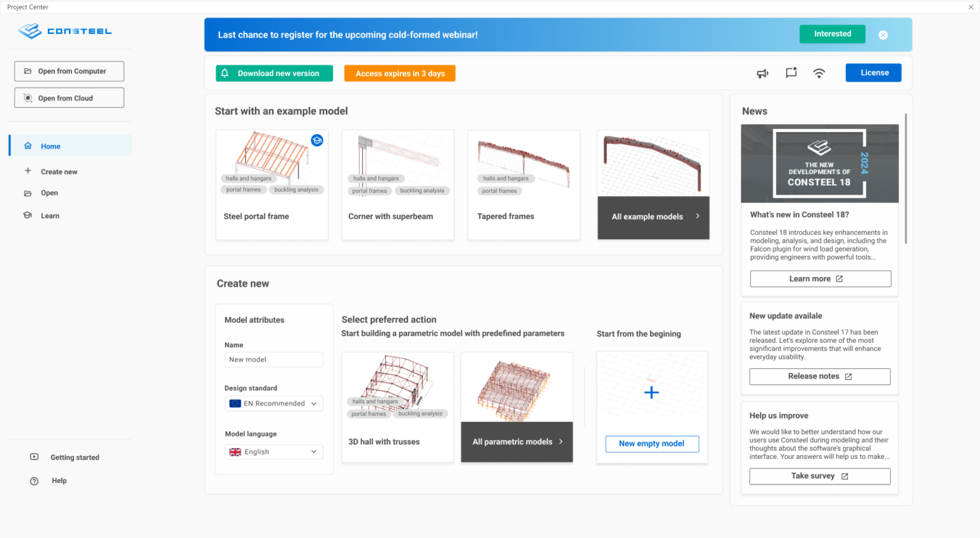Click the graduation cap icon beside Learn

pos(27,215)
